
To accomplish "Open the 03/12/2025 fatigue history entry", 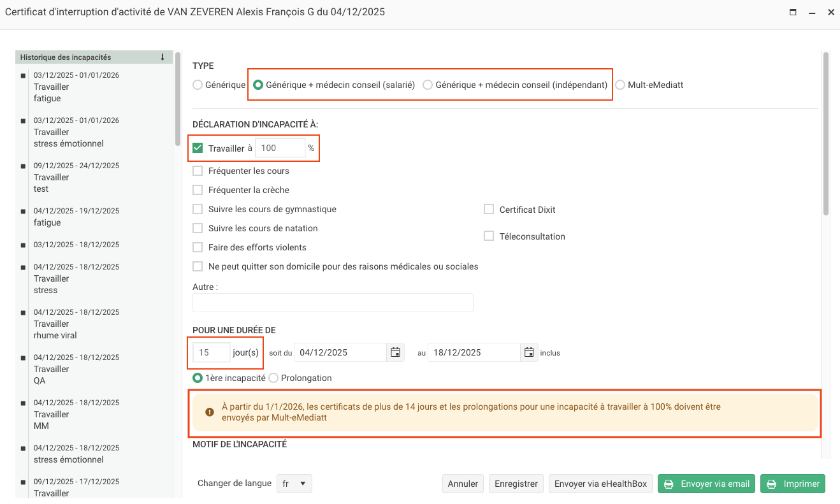I will [x=76, y=87].
